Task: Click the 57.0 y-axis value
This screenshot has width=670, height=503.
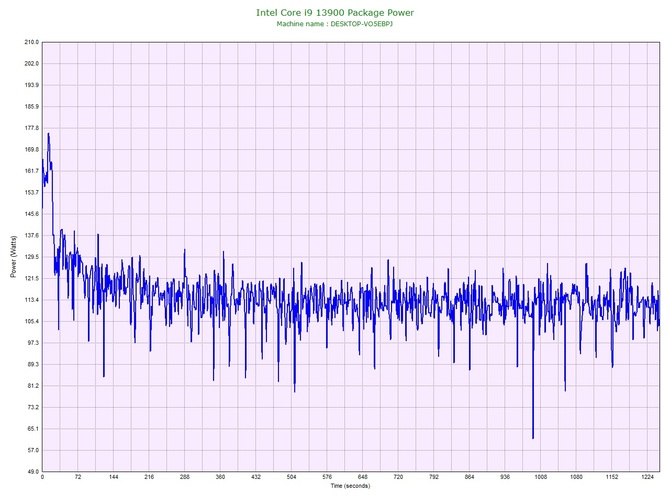Action: [33, 450]
